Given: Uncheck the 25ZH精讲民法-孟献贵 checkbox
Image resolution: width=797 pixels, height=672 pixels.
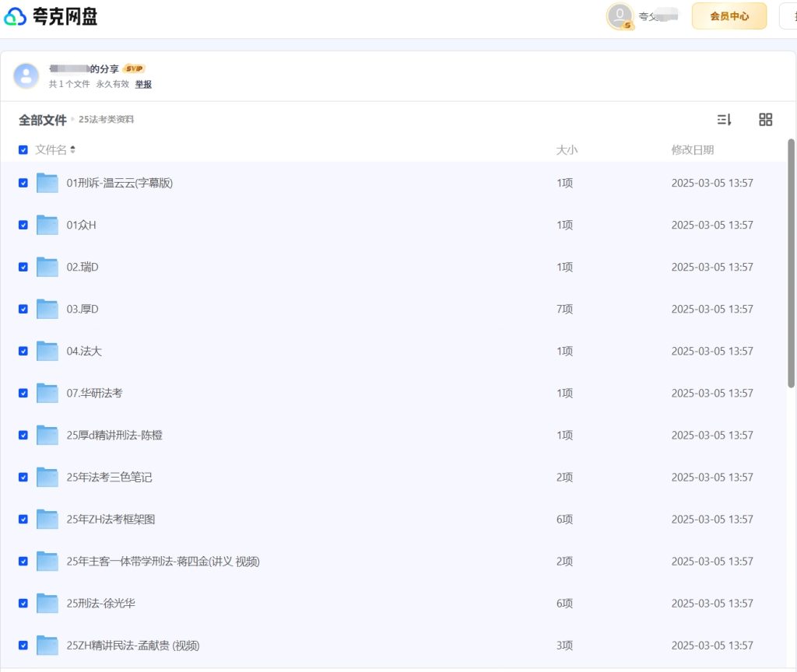Looking at the screenshot, I should pyautogui.click(x=23, y=646).
